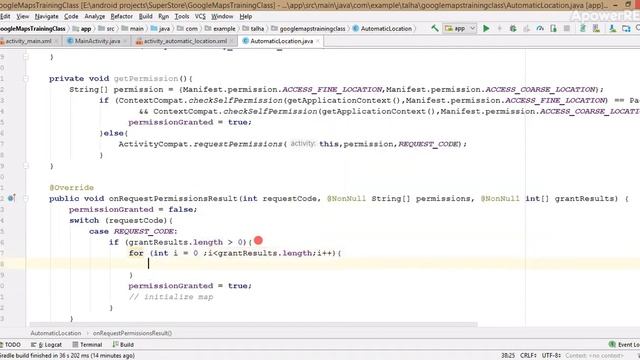Click onRequestPermissionsResult() in bottom breadcrumb

[x=132, y=333]
